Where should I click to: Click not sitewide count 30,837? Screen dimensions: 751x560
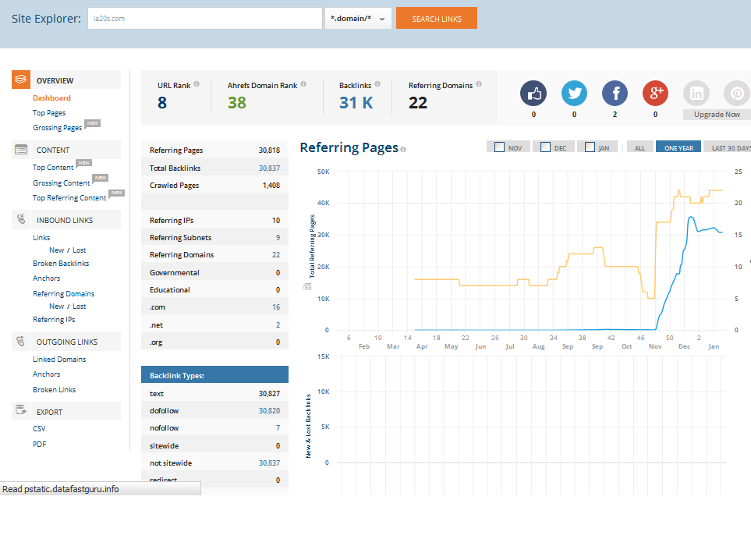click(269, 463)
